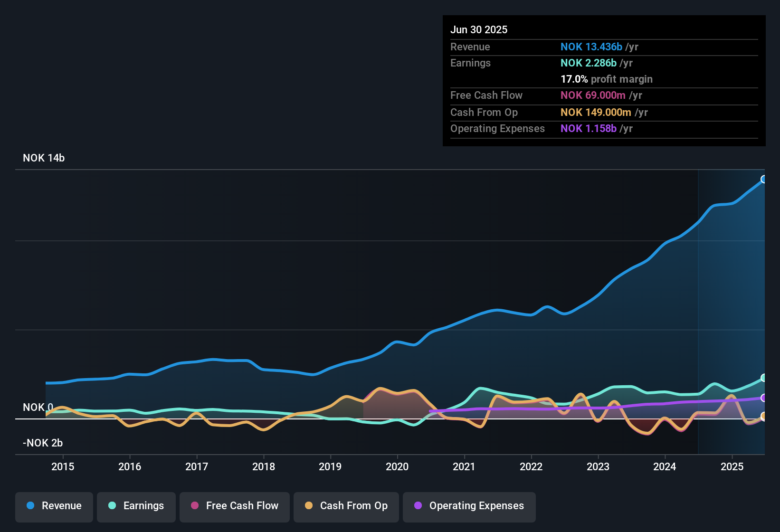Viewport: 780px width, 532px height.
Task: Hide the Operating Expenses series
Action: (469, 507)
